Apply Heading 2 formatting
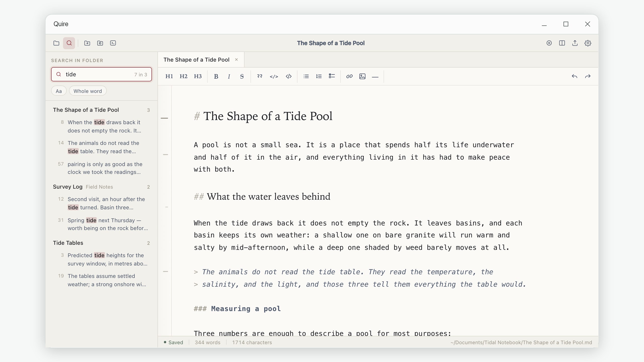Image resolution: width=644 pixels, height=362 pixels. (x=183, y=76)
